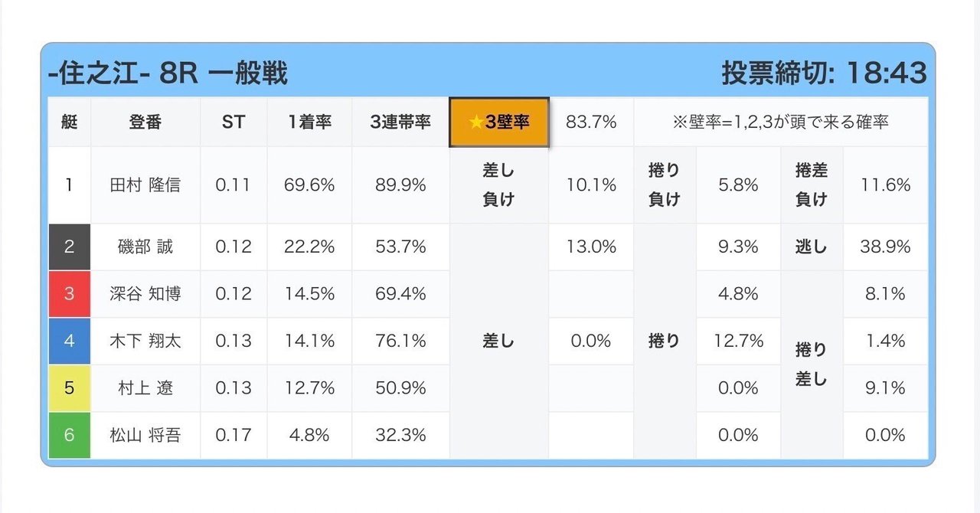Click the orange ★3壁率 header cell
Image resolution: width=980 pixels, height=513 pixels.
498,123
